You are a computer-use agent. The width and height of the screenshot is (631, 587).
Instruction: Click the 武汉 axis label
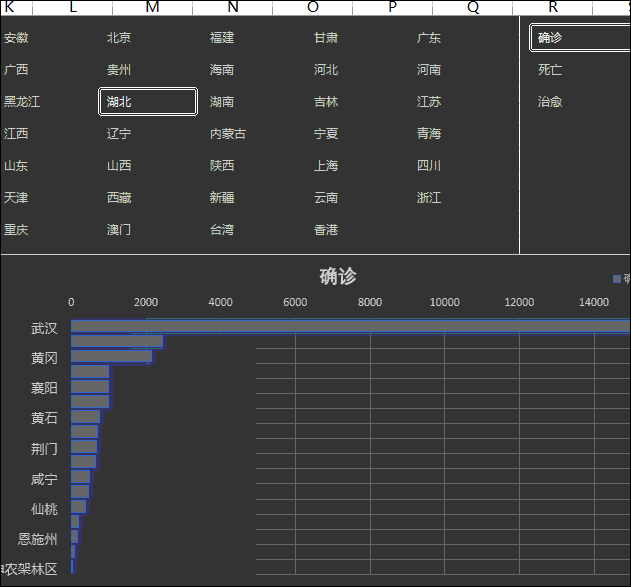(44, 328)
